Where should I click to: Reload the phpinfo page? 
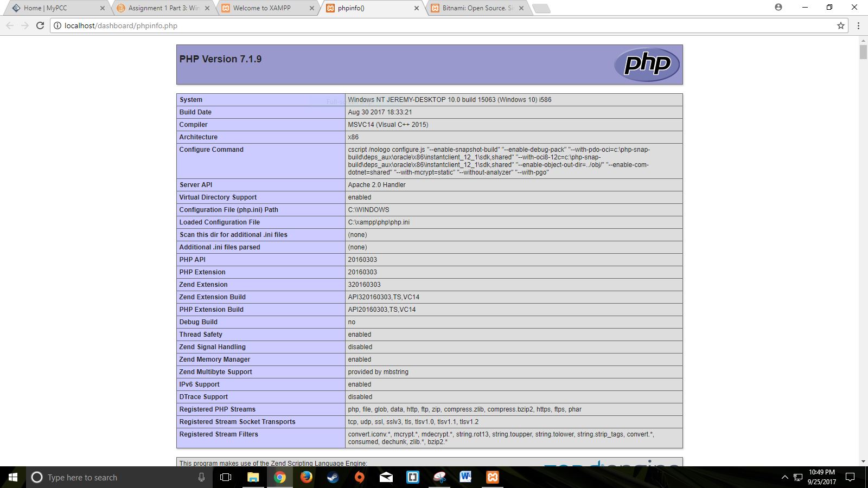tap(40, 25)
